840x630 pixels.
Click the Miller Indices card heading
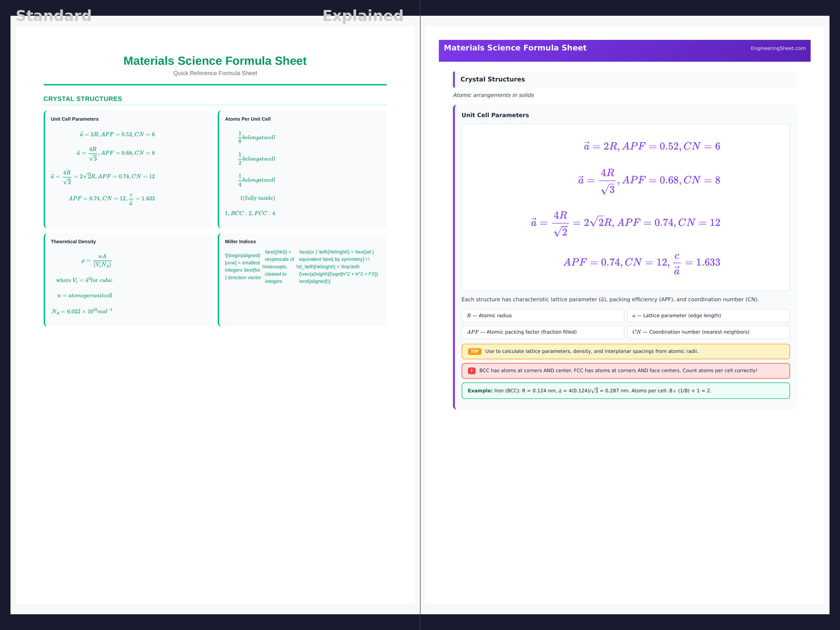[240, 241]
